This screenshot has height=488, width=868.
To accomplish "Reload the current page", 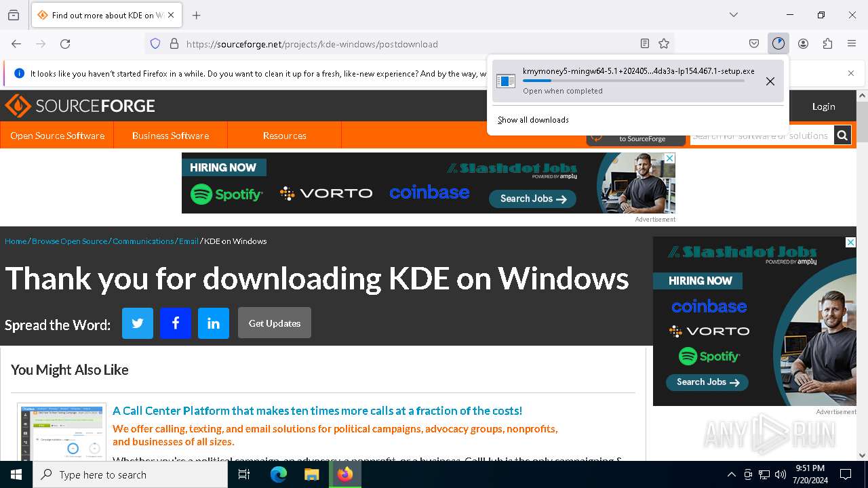I will (x=65, y=44).
